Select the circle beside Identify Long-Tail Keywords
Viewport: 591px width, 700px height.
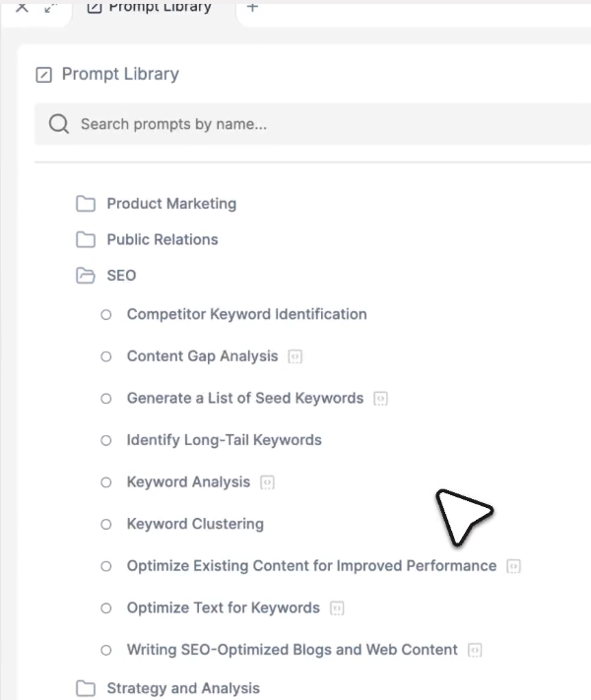[106, 440]
